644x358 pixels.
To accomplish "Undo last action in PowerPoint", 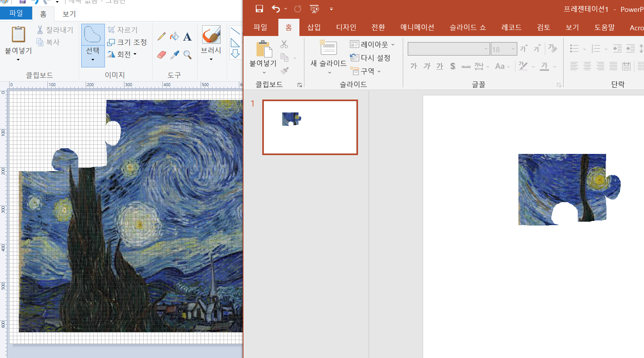I will point(276,8).
